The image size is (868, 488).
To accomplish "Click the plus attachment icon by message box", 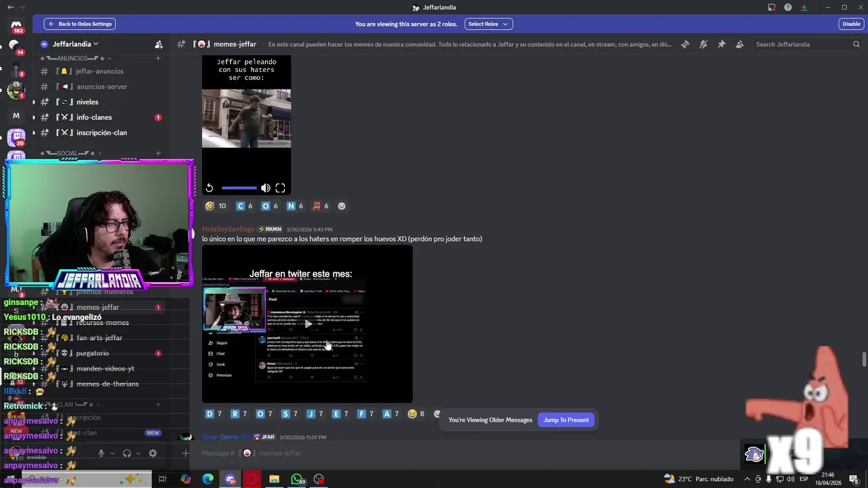I will (186, 453).
